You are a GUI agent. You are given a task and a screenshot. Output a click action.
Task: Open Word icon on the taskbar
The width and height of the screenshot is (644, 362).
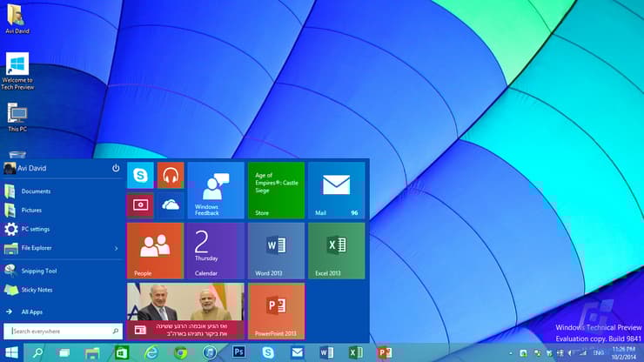coord(326,352)
